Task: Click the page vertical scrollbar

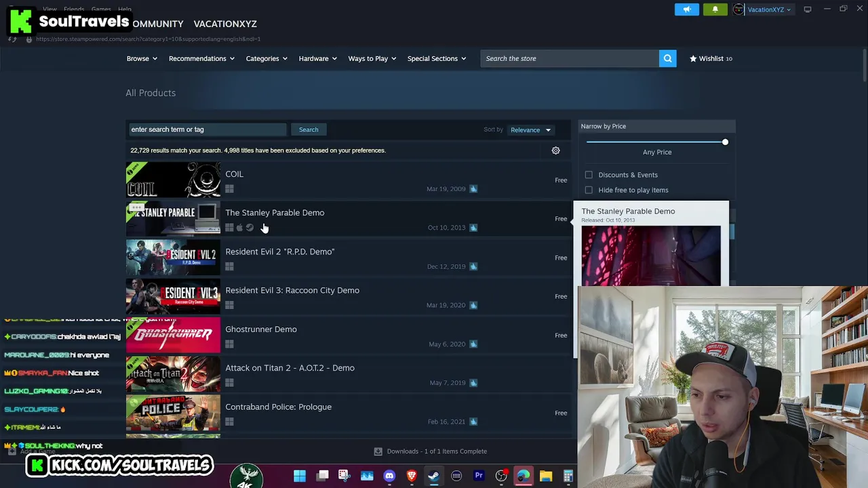Action: pos(864,64)
